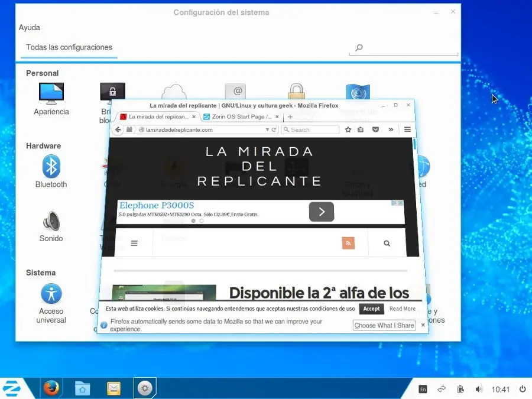Open Firefox hamburger menu
The image size is (532, 399).
coord(407,129)
